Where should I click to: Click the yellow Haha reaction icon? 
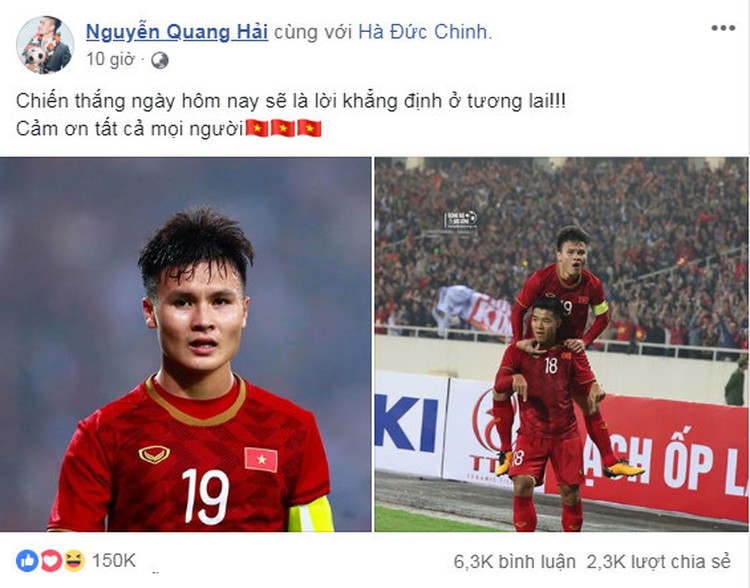[x=74, y=561]
